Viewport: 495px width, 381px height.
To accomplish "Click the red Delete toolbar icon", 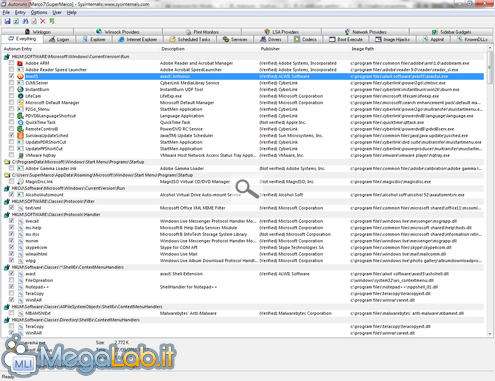I will (43, 21).
